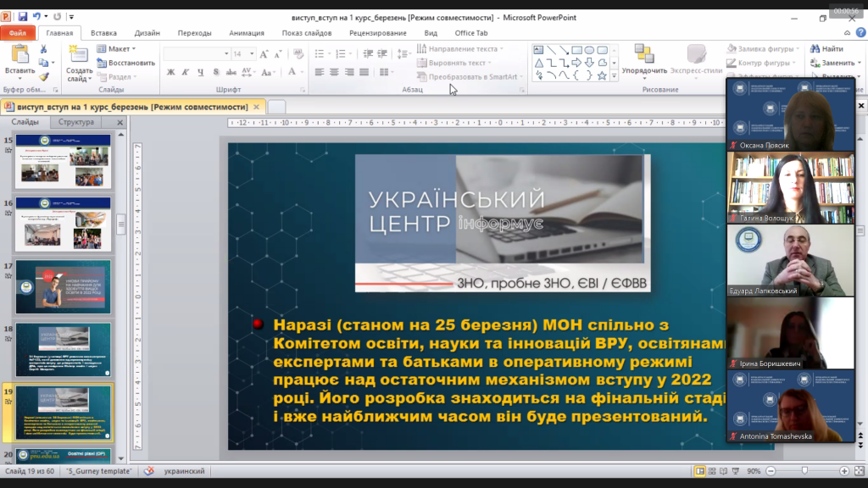Expand the shapes gallery more arrow
This screenshot has height=488, width=868.
point(615,75)
